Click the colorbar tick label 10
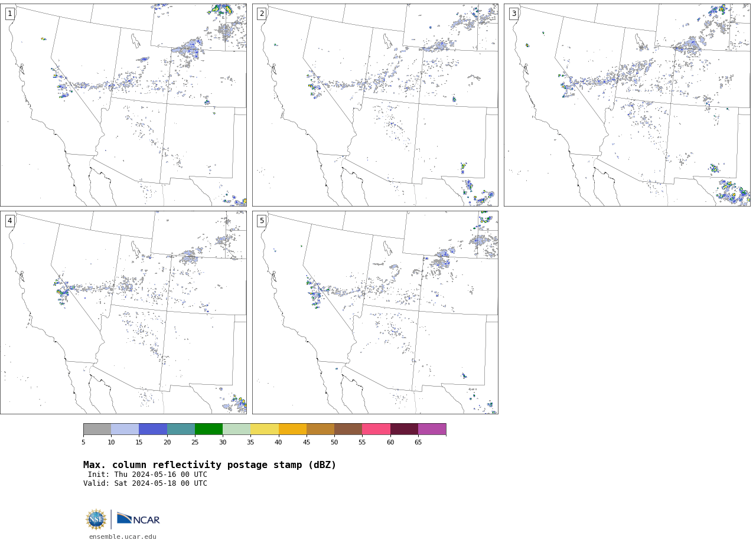This screenshot has width=756, height=543. point(111,442)
